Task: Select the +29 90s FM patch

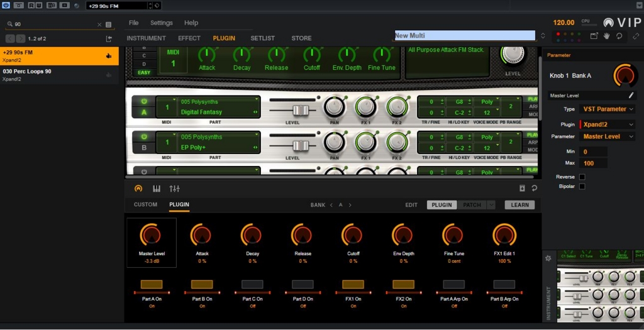Action: (59, 56)
